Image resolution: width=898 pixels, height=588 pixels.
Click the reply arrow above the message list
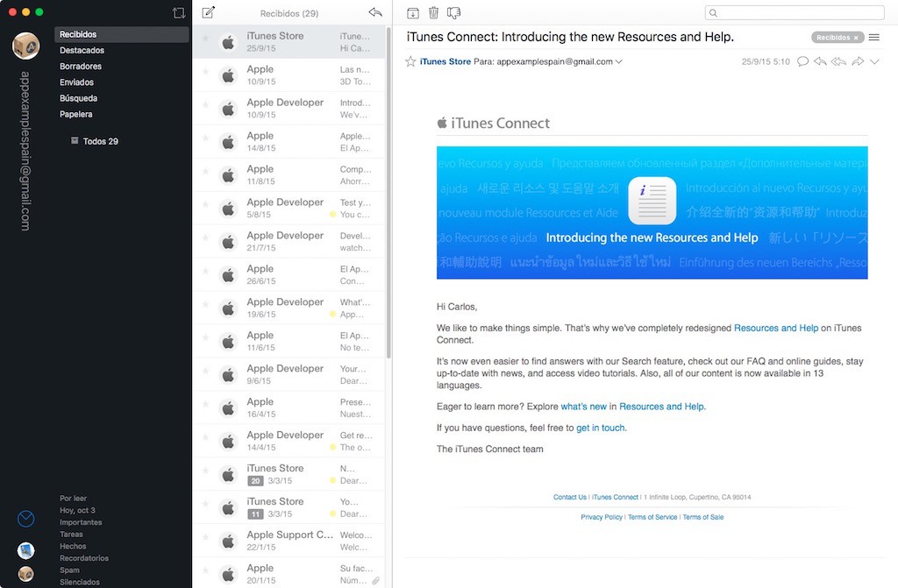pos(375,12)
